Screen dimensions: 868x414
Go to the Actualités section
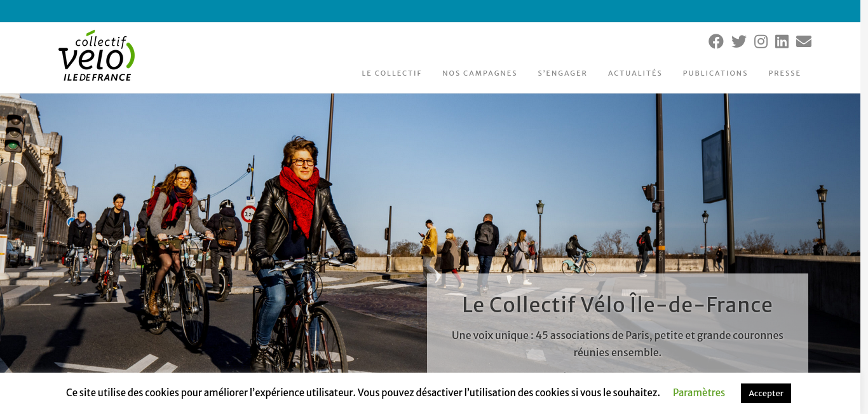coord(635,73)
